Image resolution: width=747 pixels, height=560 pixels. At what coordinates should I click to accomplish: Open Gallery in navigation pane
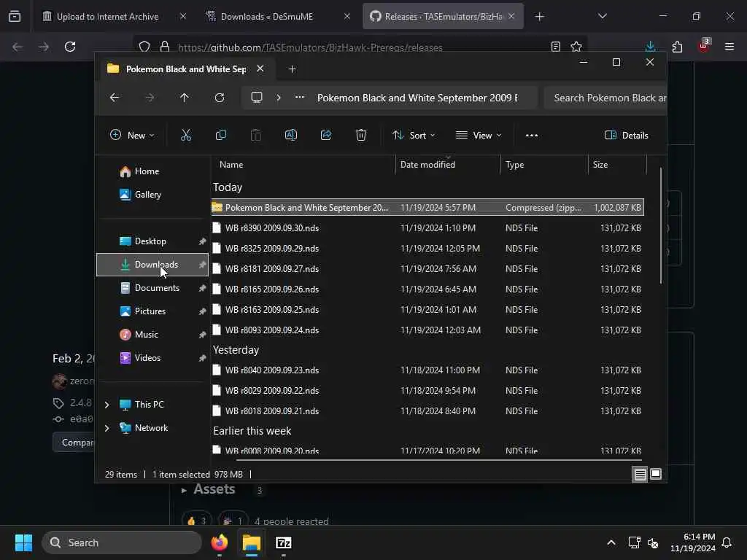click(147, 195)
